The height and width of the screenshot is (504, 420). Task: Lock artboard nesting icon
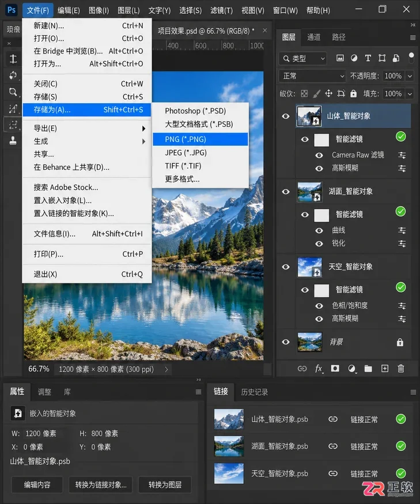341,93
